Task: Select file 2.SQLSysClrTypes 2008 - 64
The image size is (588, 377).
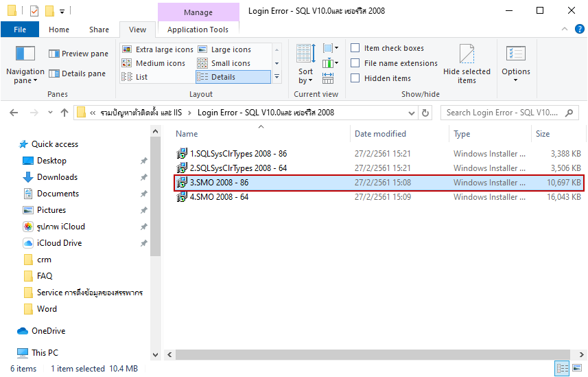Action: [379, 168]
